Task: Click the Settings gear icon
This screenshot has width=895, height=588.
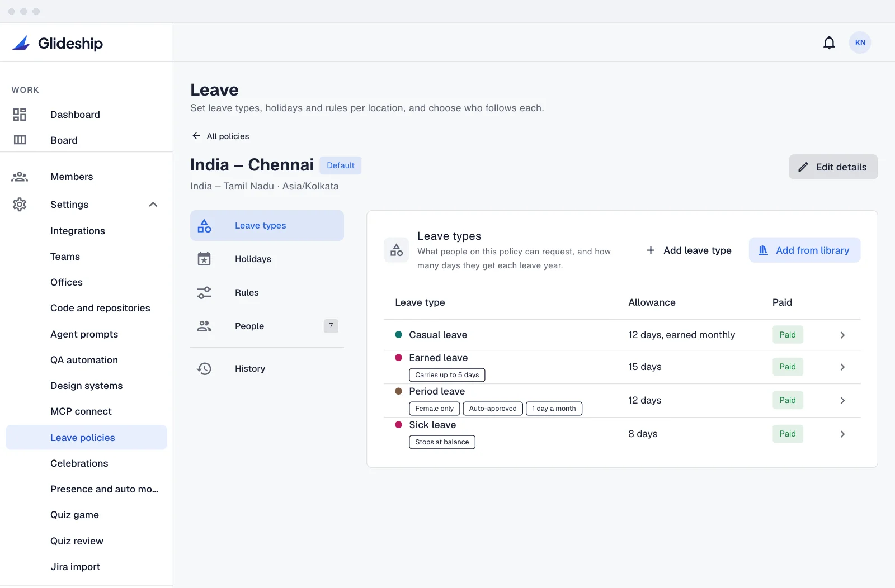Action: [20, 205]
